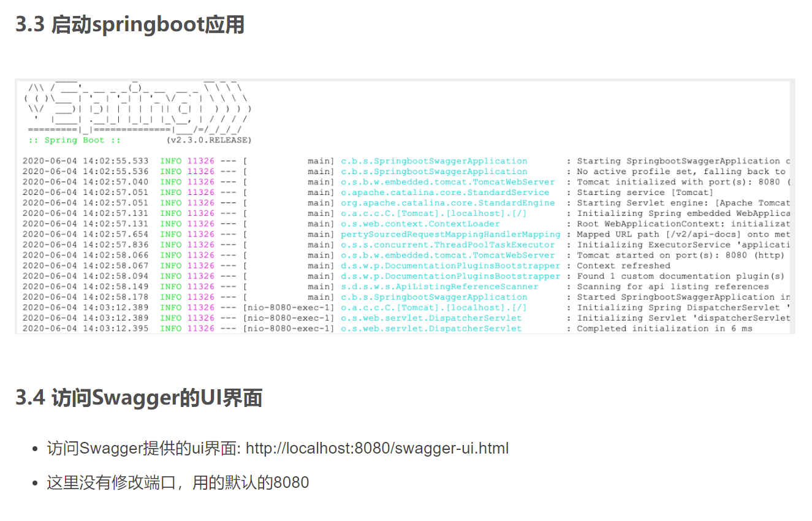
Task: Open the http://localhost:8080/swagger-ui.html URL
Action: tap(377, 448)
